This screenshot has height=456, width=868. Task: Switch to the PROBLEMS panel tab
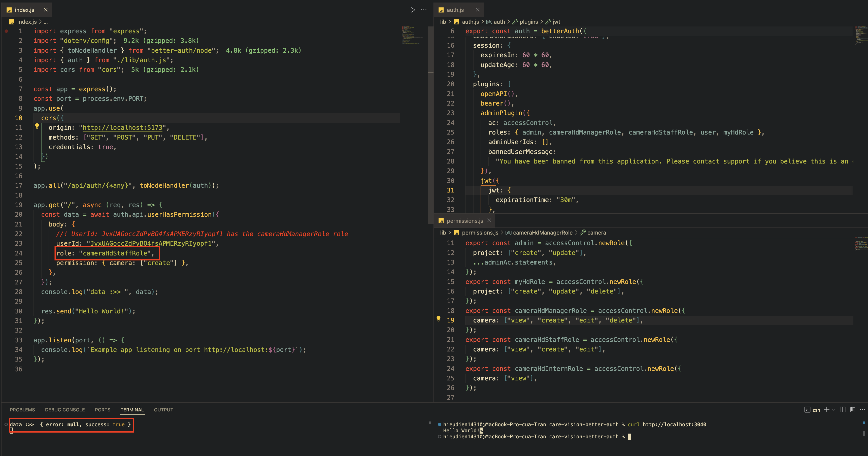point(22,410)
